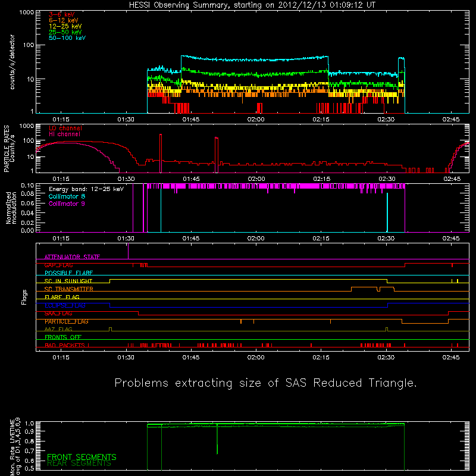This screenshot has width=476, height=476.
Task: Click '02:30' below the particle rates plot
Action: (x=387, y=179)
